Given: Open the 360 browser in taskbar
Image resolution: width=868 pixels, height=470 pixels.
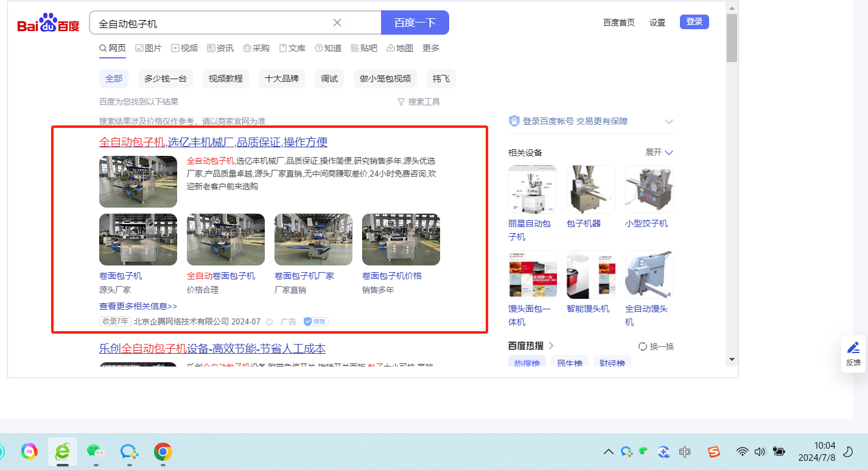Looking at the screenshot, I should (x=62, y=451).
